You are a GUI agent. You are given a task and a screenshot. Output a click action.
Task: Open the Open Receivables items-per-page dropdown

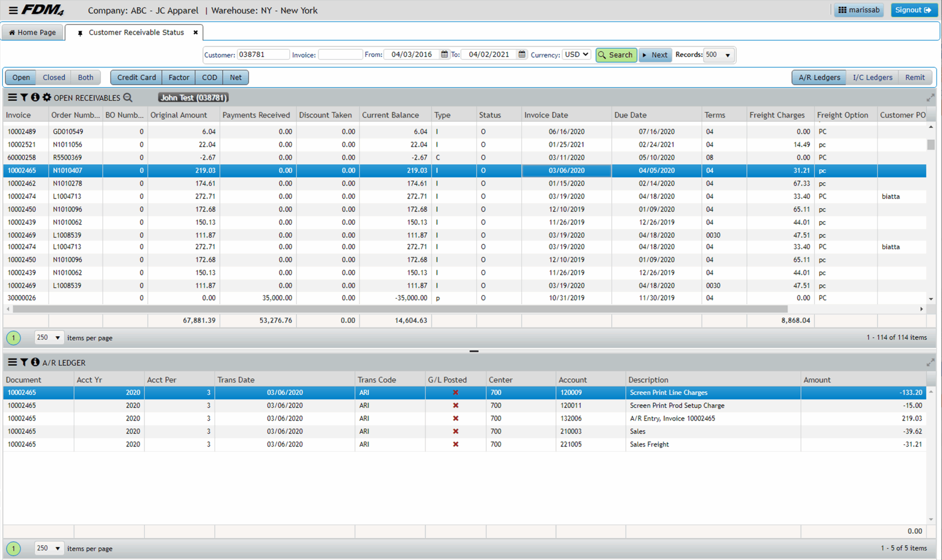point(49,337)
